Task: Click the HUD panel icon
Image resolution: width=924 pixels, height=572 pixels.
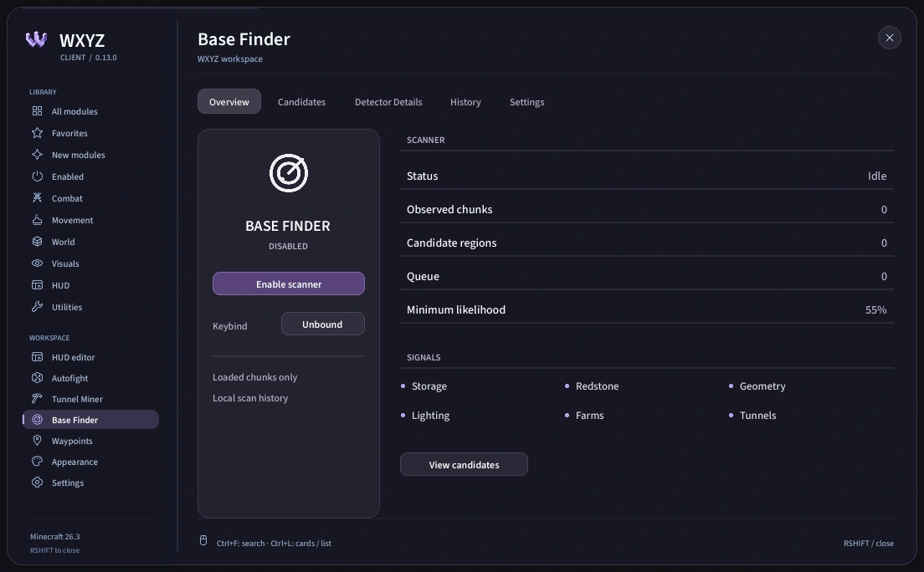Action: click(37, 285)
